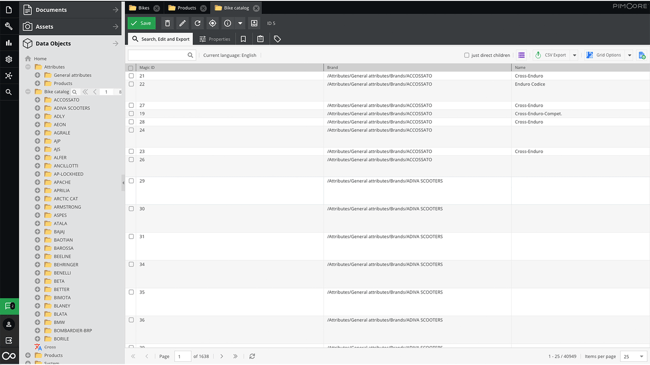Reload the object with refresh icon
Screen dimensions: 650x365
(197, 23)
